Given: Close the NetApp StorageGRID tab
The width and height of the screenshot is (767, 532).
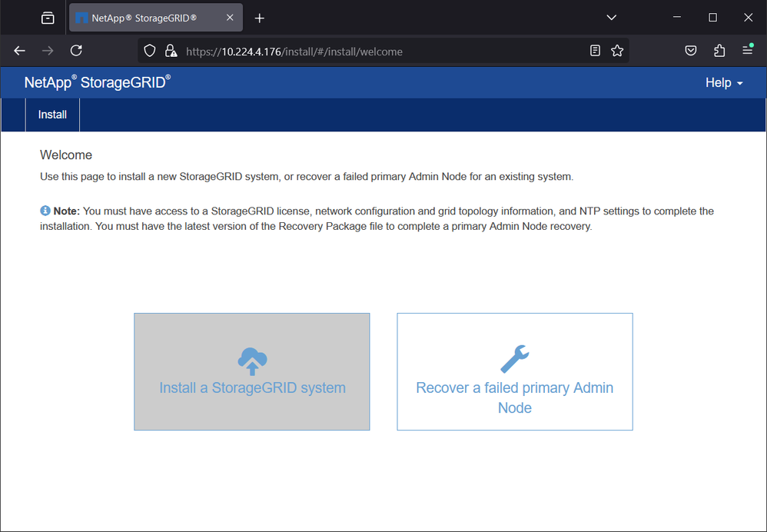Looking at the screenshot, I should (230, 18).
